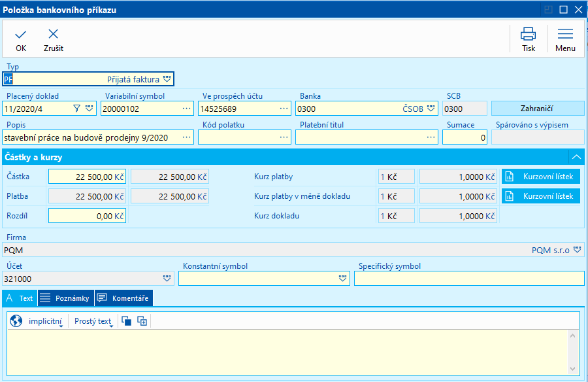Switch to the Komentáře tab
This screenshot has width=588, height=382.
point(123,298)
